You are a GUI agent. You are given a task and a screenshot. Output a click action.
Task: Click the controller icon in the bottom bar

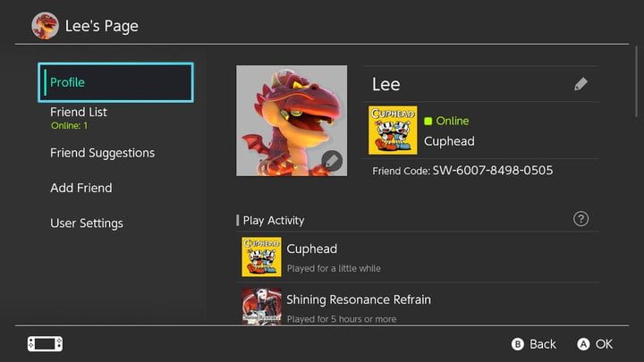(44, 343)
